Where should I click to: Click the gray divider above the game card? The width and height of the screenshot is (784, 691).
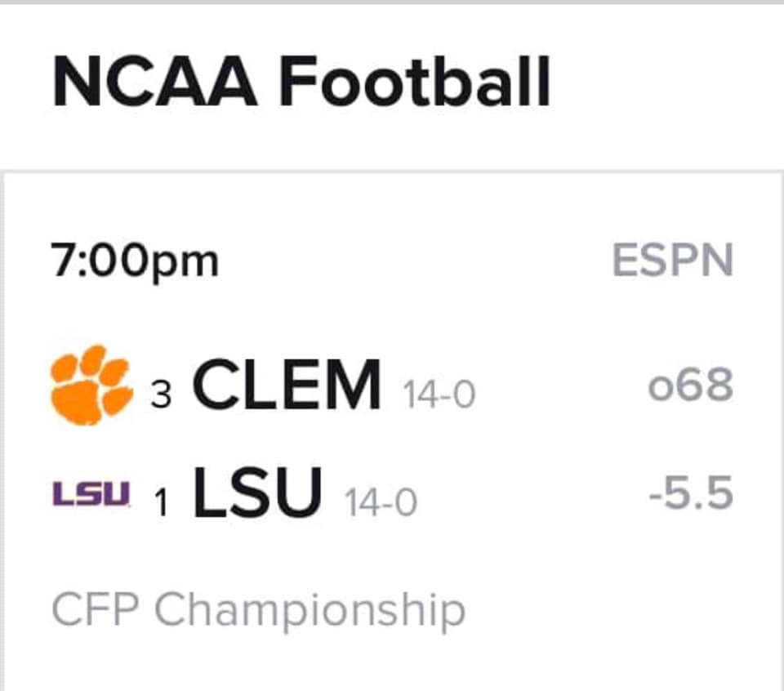pos(392,172)
